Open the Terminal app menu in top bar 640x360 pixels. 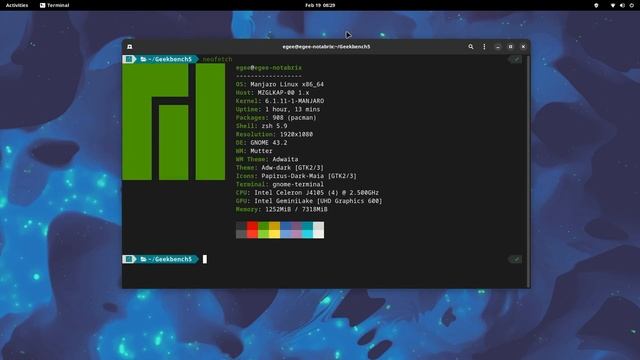coord(55,5)
